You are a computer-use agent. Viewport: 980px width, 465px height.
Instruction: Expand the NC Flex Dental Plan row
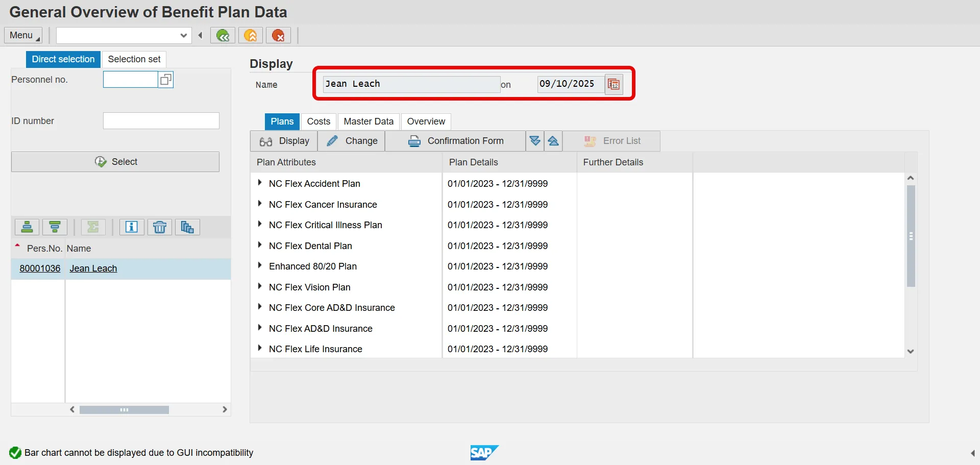[260, 245]
